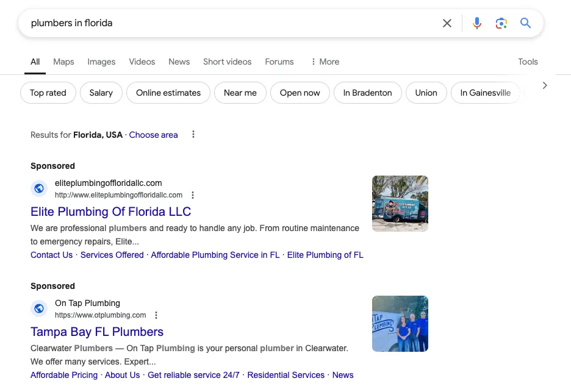Open the Elite Plumbing of FL sitelink
Image resolution: width=571 pixels, height=392 pixels.
[x=325, y=255]
